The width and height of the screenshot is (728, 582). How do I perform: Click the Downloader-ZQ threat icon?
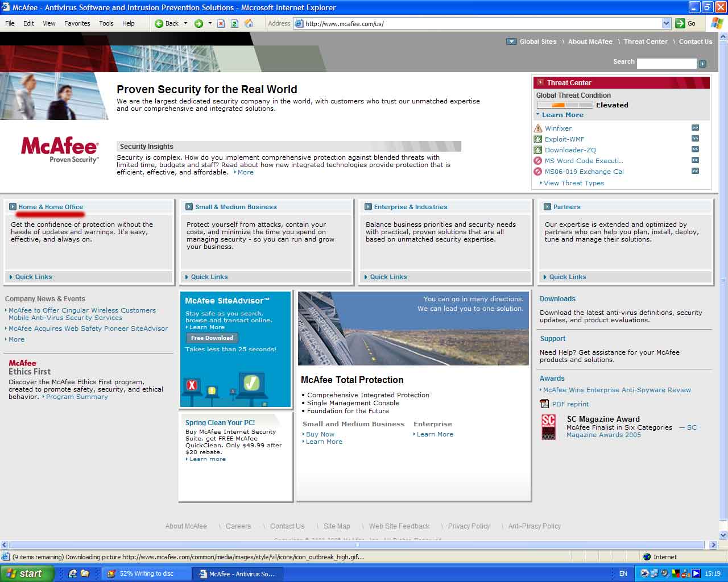(x=538, y=150)
